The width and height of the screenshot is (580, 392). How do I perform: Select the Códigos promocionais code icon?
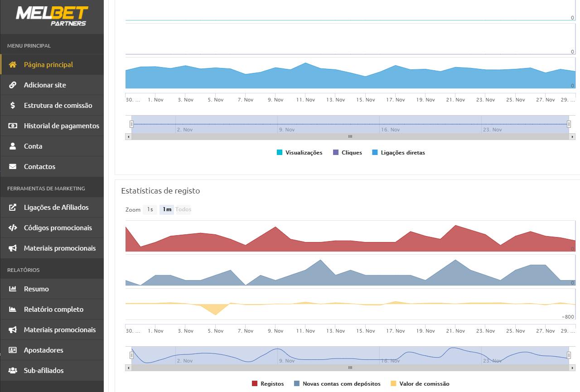pos(12,227)
